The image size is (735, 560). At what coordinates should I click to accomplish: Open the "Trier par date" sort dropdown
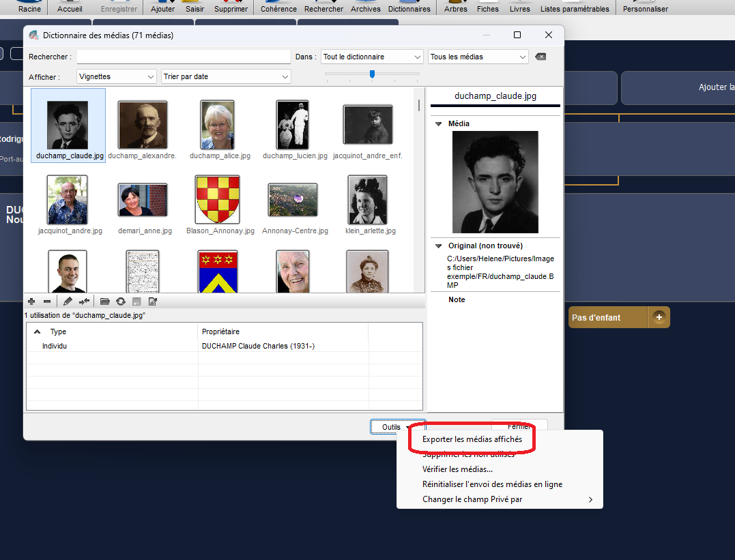(226, 76)
